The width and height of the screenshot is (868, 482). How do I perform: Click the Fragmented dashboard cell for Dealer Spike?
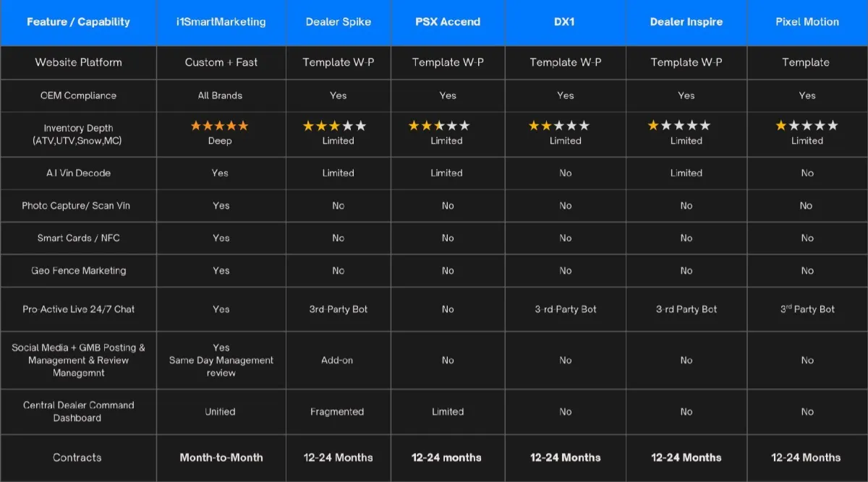pos(337,412)
